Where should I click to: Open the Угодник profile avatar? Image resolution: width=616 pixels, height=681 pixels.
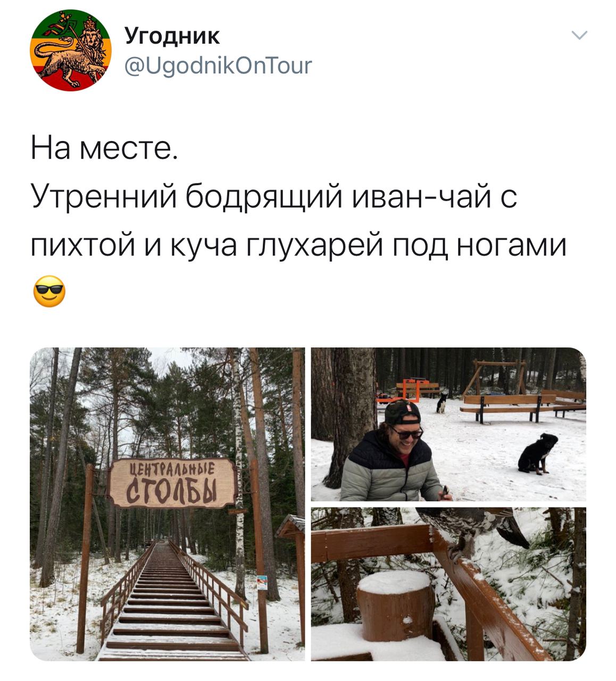tap(71, 50)
